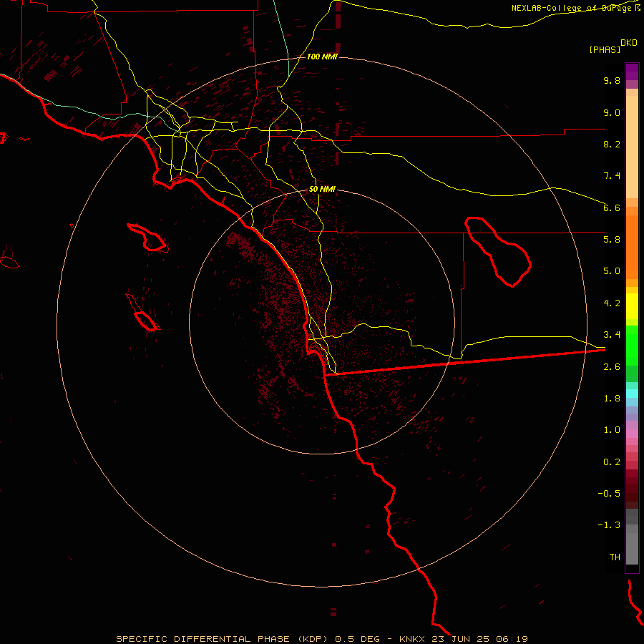The height and width of the screenshot is (644, 644).
Task: Click the 5.8 legend value
Action: tap(612, 240)
